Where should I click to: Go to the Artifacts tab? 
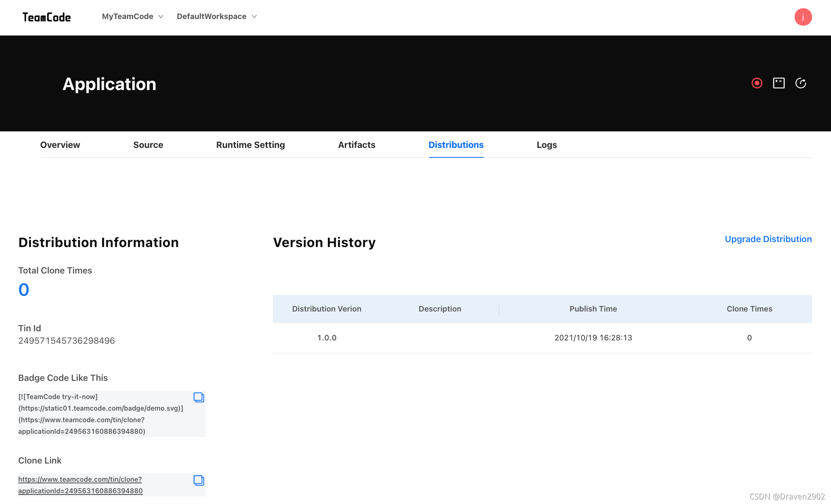pyautogui.click(x=356, y=145)
